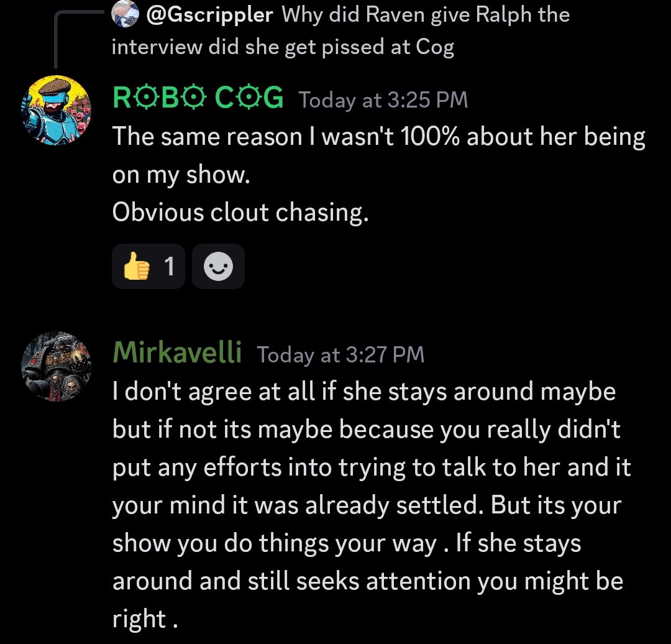This screenshot has height=644, width=671.
Task: Click the "Today at 3:25 PM" timestamp
Action: [x=383, y=99]
